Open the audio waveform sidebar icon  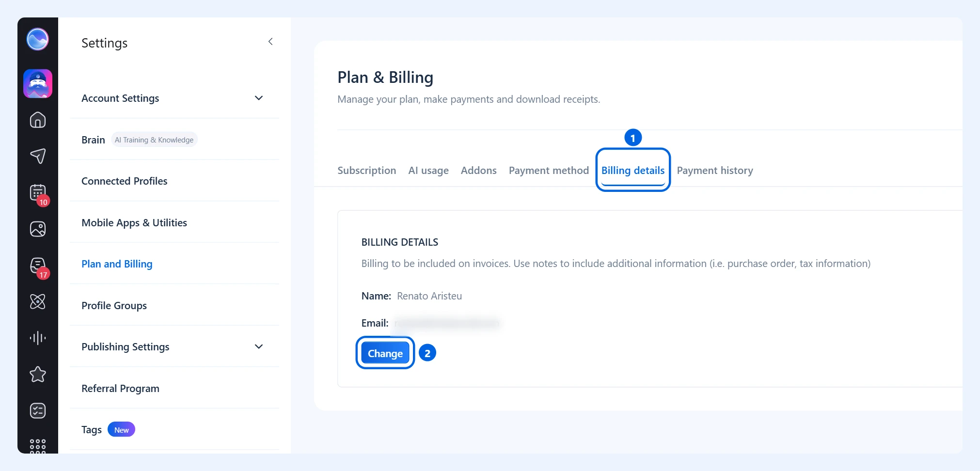38,338
